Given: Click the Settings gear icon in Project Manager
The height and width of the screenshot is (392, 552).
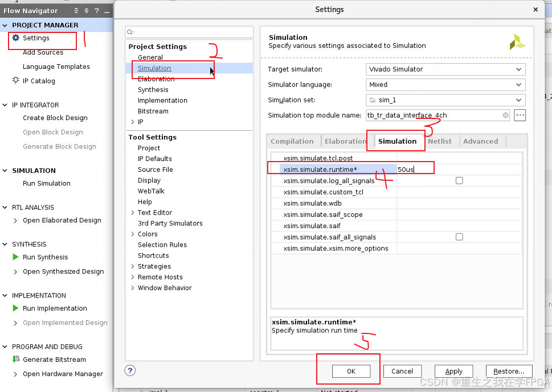Looking at the screenshot, I should (16, 38).
